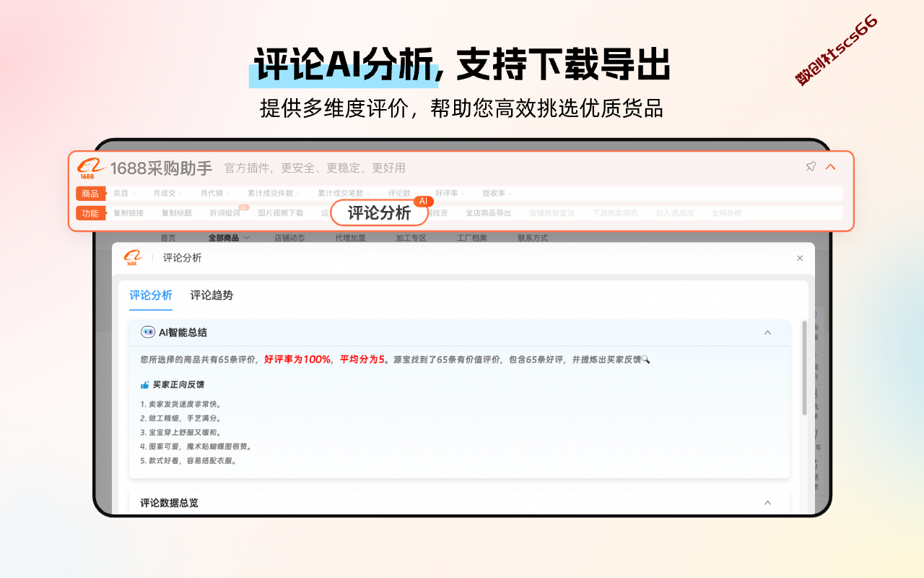Open the 月成交 dropdown
Viewport: 924px width, 578px height.
point(167,194)
